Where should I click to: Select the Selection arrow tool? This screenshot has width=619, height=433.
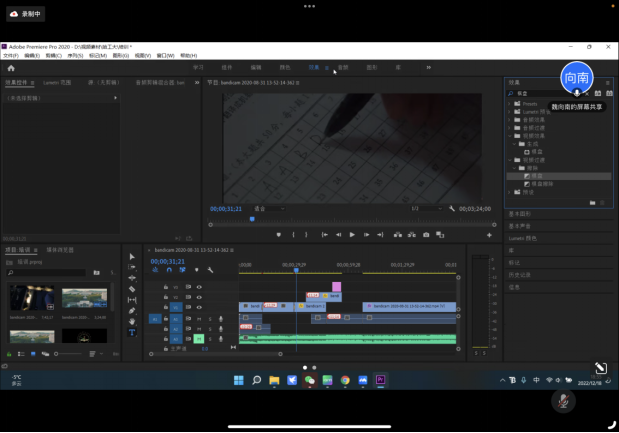[132, 256]
